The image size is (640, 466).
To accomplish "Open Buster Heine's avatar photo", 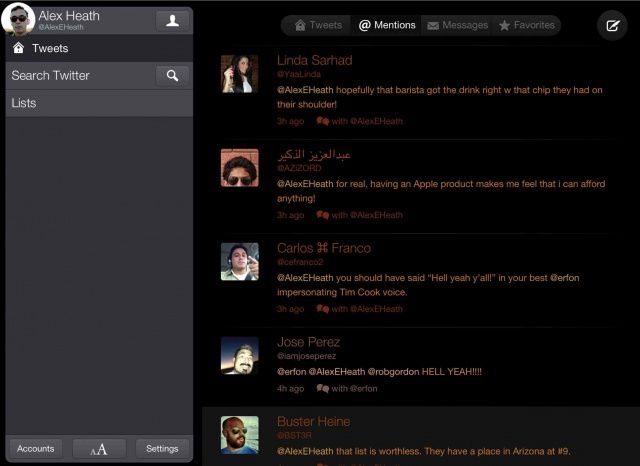I will pyautogui.click(x=240, y=435).
